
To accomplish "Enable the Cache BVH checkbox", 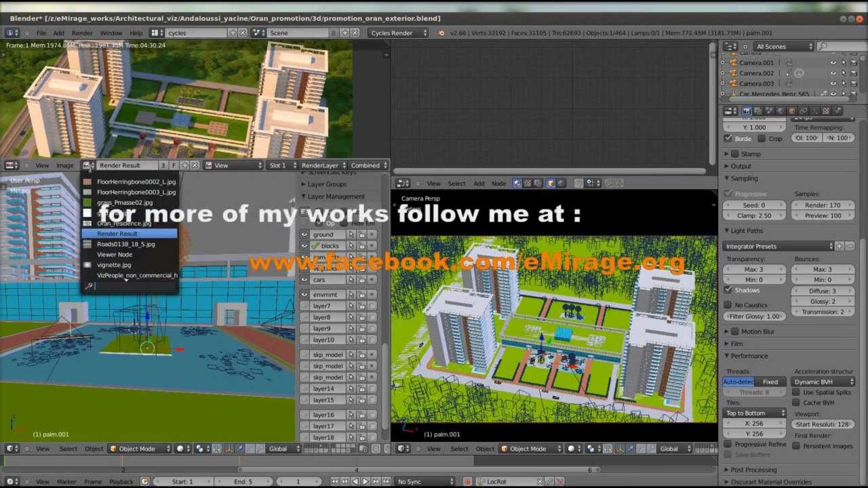I will 796,403.
